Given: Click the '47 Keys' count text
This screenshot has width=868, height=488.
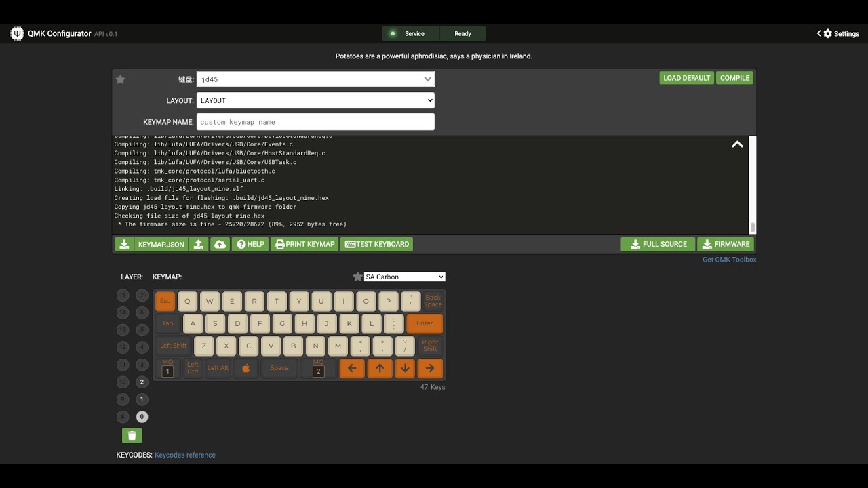Looking at the screenshot, I should 433,387.
